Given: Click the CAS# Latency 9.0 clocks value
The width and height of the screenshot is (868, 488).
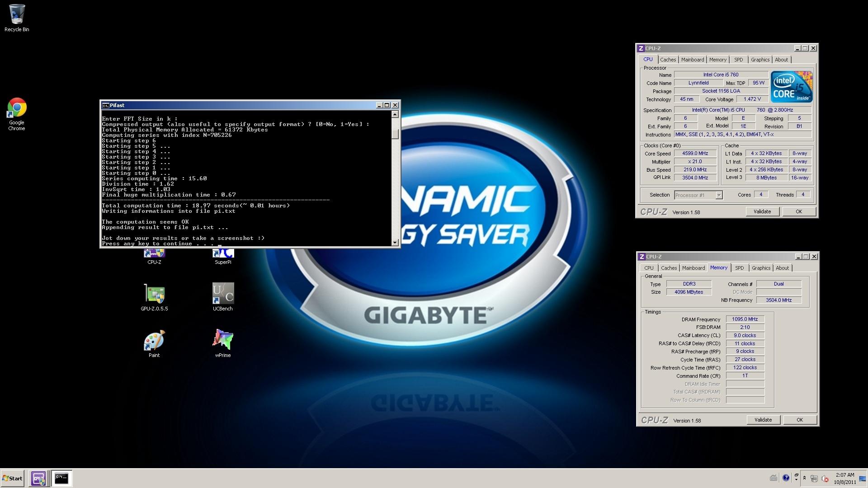Looking at the screenshot, I should coord(745,335).
